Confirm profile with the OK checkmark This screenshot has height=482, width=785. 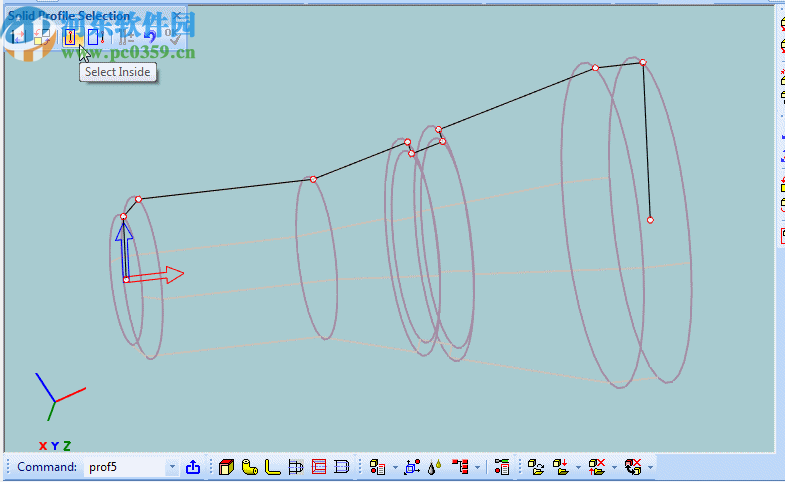tap(173, 37)
